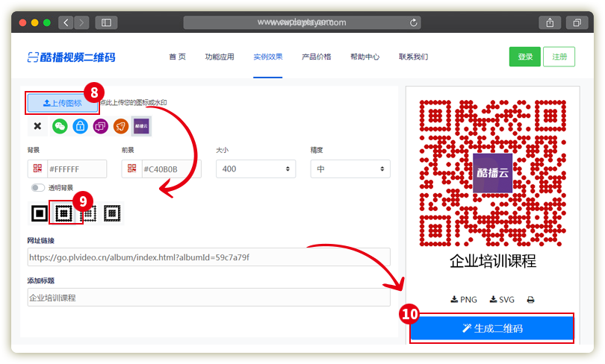
Task: Open the 功能应用 menu
Action: tap(220, 57)
